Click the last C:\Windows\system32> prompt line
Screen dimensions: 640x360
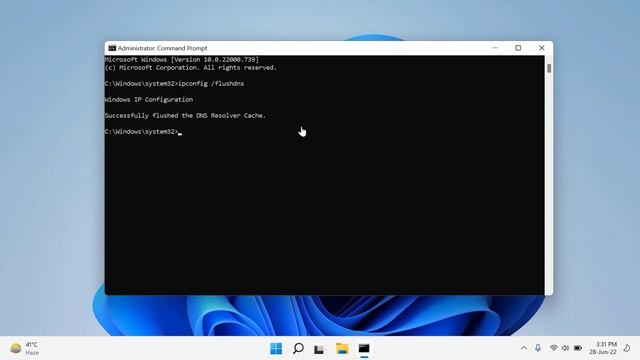[x=143, y=131]
